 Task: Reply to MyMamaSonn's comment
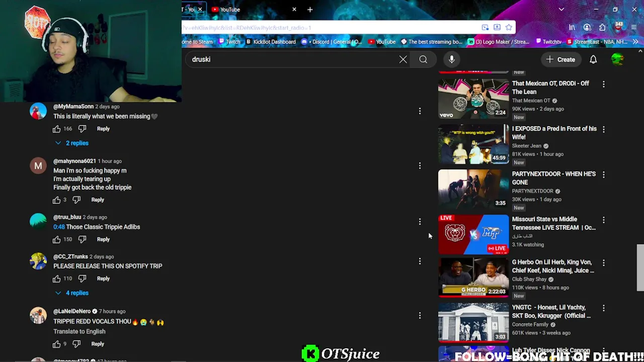[103, 129]
